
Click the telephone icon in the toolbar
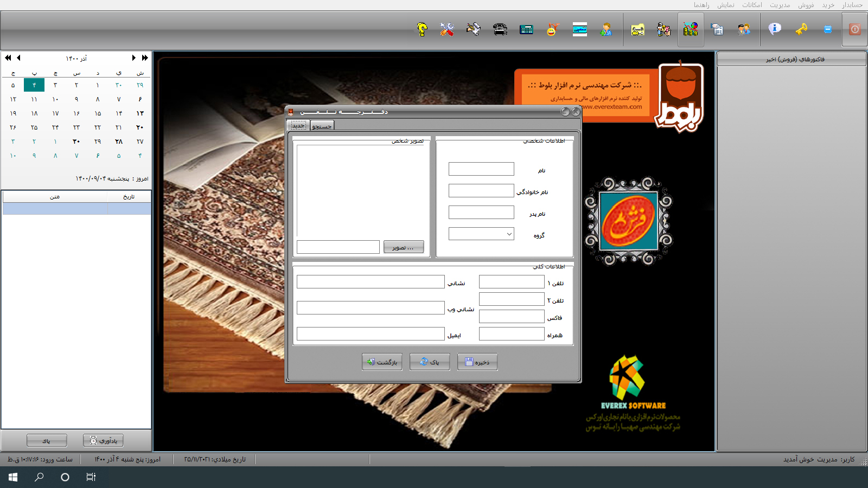tap(500, 29)
